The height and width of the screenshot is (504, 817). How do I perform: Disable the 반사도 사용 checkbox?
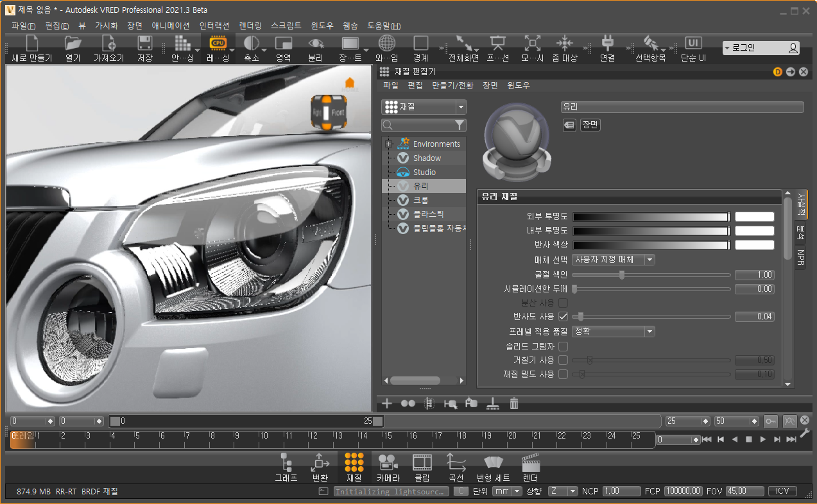coord(563,316)
